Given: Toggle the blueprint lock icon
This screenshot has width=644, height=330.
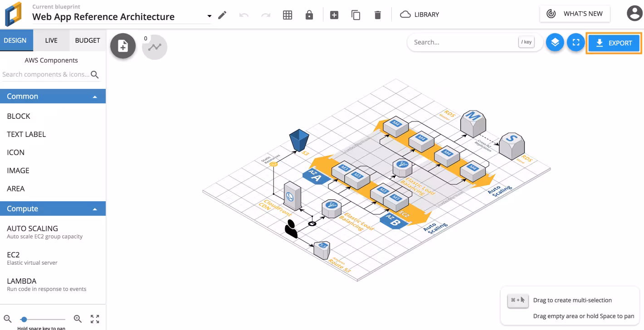Looking at the screenshot, I should tap(309, 15).
